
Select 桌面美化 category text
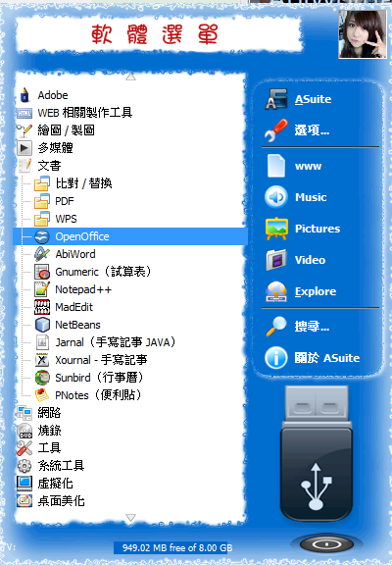pyautogui.click(x=61, y=501)
